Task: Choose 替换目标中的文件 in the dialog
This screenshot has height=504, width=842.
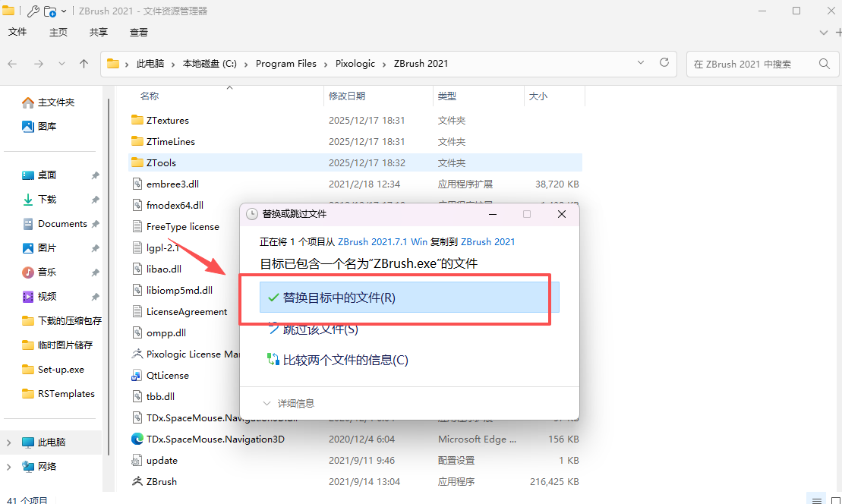Action: 340,298
